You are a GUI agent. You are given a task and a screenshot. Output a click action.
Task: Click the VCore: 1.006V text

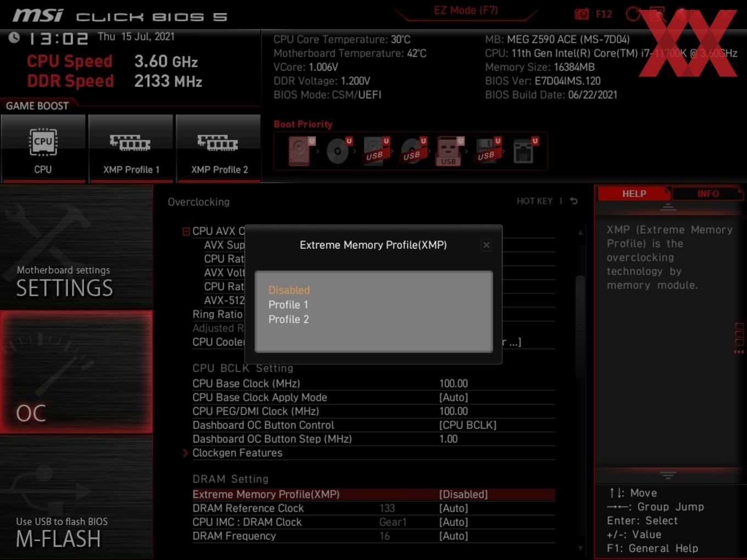pos(306,67)
